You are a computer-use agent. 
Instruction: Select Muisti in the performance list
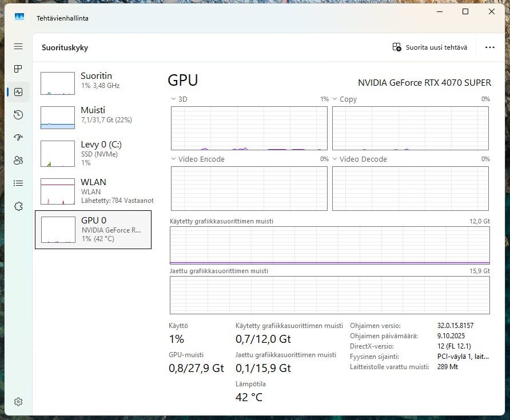pyautogui.click(x=93, y=117)
